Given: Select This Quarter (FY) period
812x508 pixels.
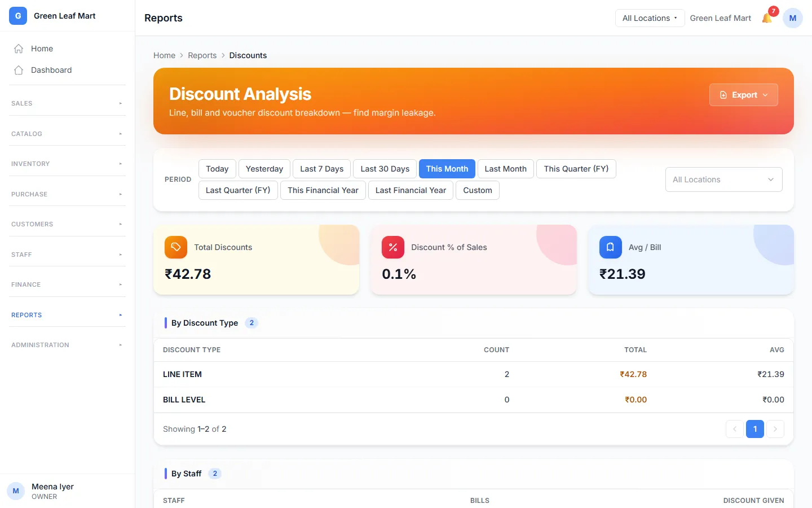Looking at the screenshot, I should (x=576, y=169).
